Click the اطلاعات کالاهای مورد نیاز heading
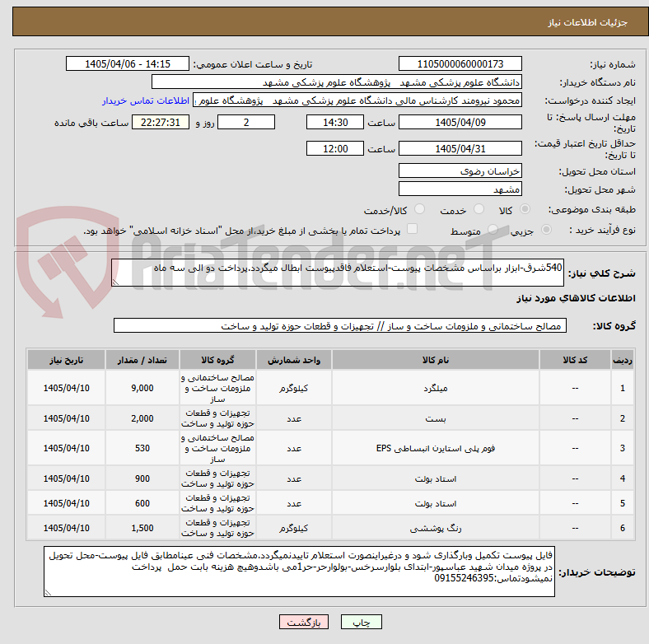Image resolution: width=649 pixels, height=644 pixels. coord(576,298)
